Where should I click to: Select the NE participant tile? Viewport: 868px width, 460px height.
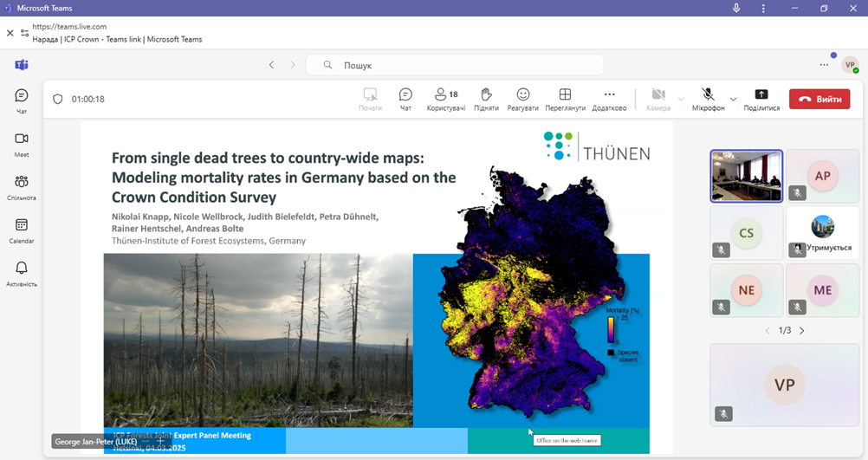click(x=746, y=290)
